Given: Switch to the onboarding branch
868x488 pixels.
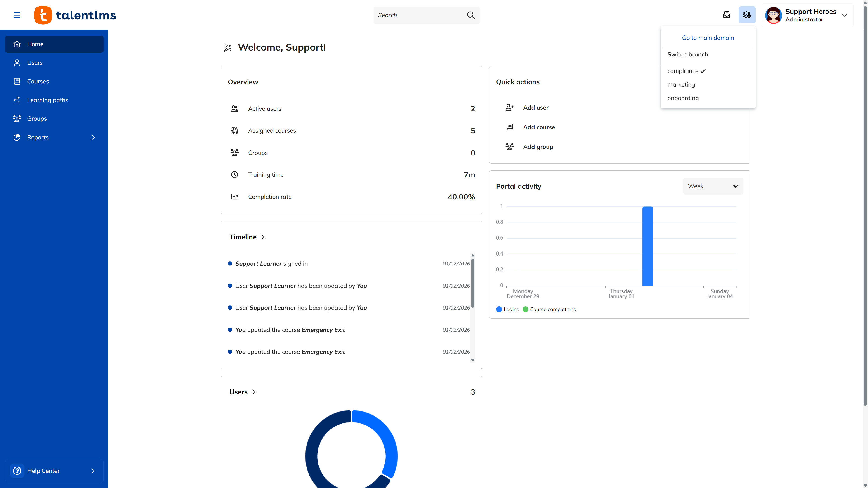Looking at the screenshot, I should coord(683,98).
